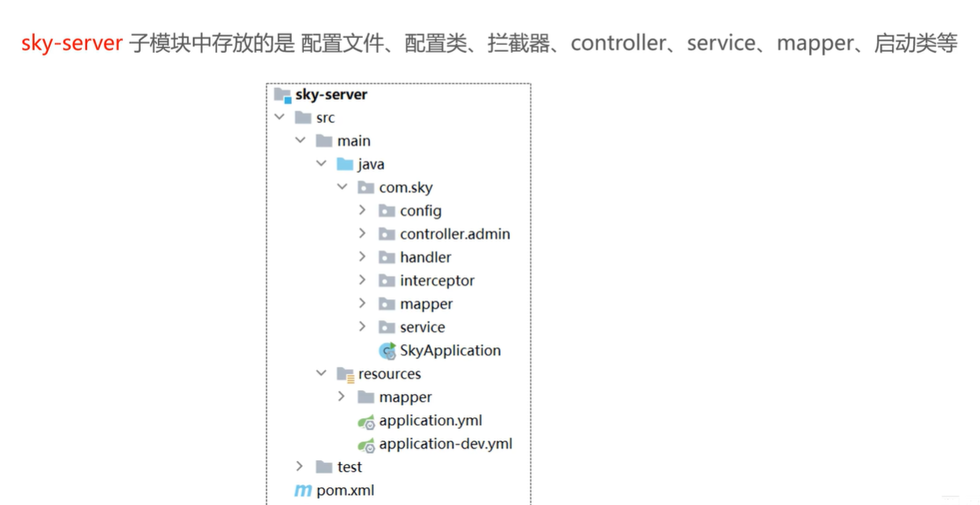Screen dimensions: 980x505
Task: Collapse the main folder chevron
Action: tap(300, 140)
